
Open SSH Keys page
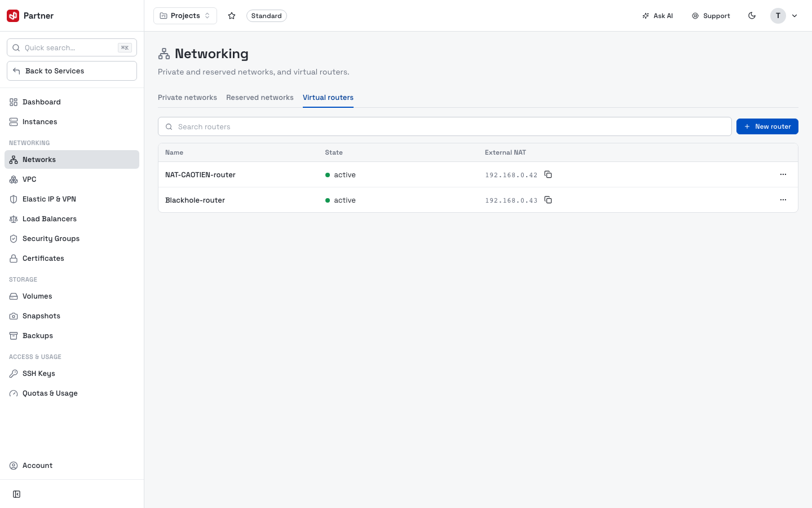(x=72, y=374)
